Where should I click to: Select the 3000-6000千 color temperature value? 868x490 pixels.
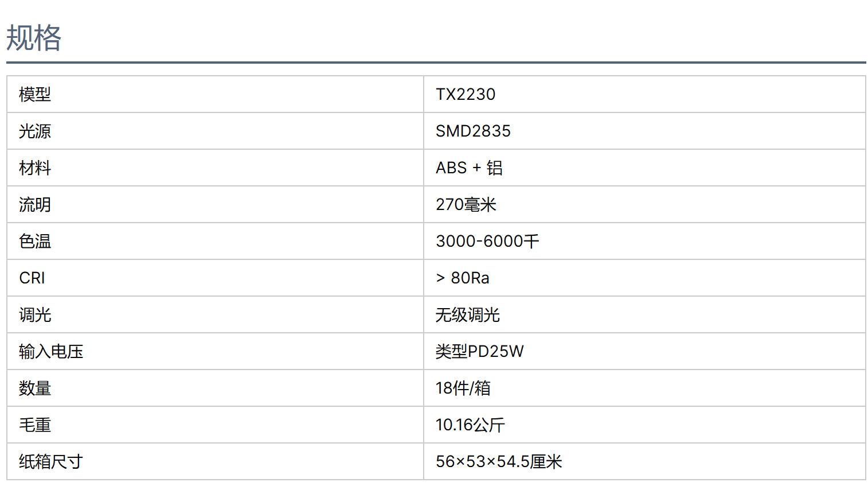(487, 242)
